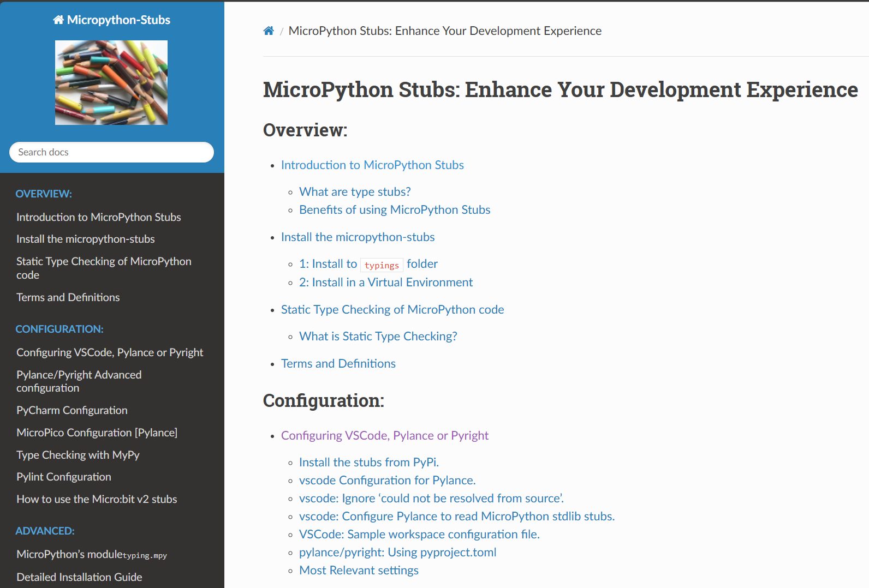This screenshot has height=588, width=869.
Task: Open What is Static Type Checking? link
Action: point(378,337)
